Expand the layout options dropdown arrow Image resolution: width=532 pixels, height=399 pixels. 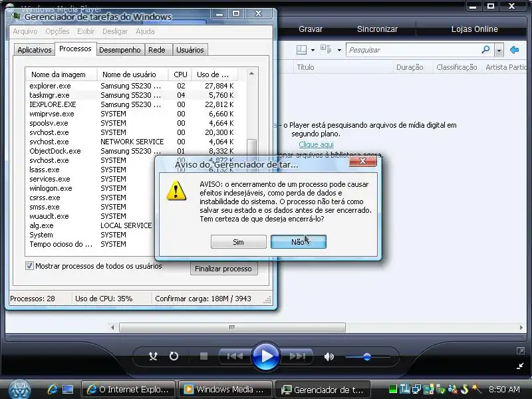click(x=313, y=51)
